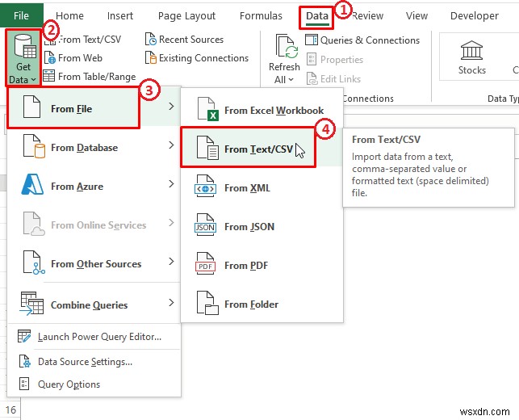The image size is (519, 420).
Task: Click From Web ribbon label
Action: pos(80,58)
